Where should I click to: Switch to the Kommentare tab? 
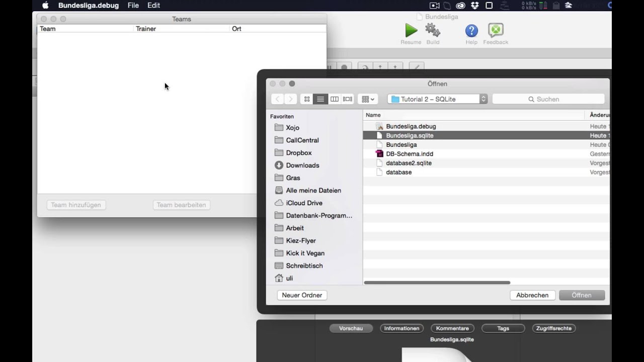pyautogui.click(x=452, y=328)
